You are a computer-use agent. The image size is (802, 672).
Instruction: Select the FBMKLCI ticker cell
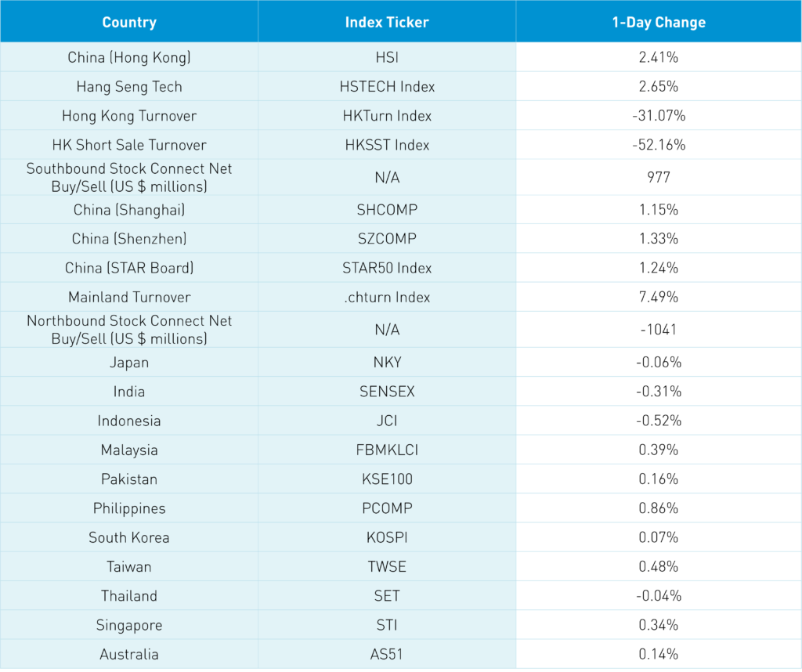[387, 450]
